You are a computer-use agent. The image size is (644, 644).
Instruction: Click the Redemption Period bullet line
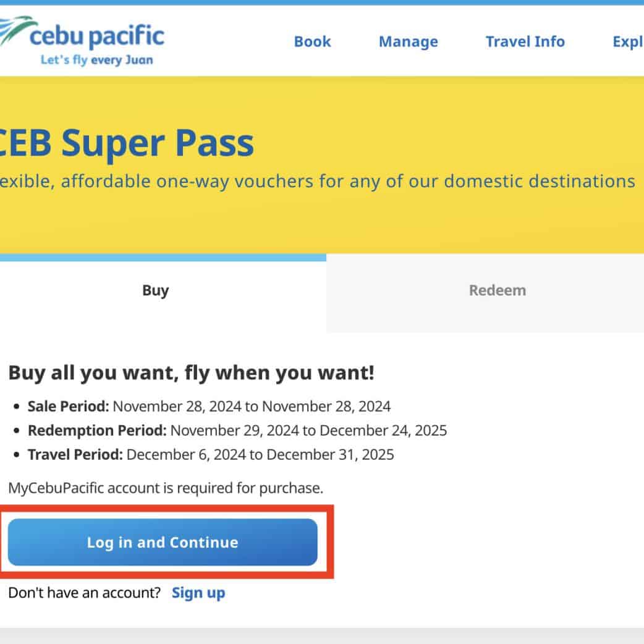tap(237, 431)
